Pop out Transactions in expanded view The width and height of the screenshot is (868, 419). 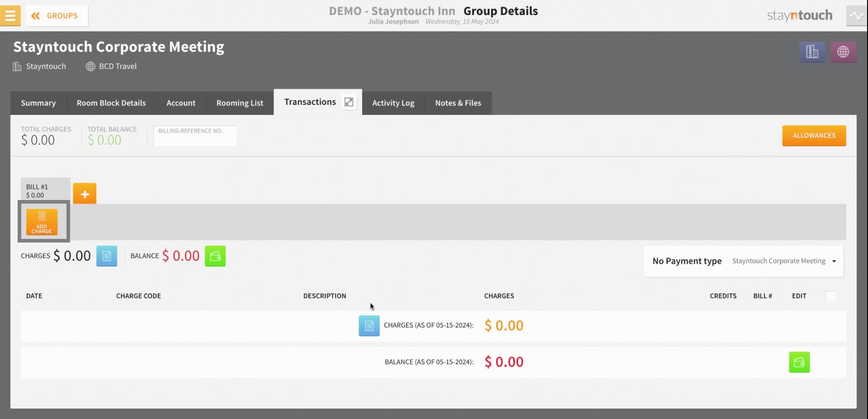click(x=349, y=102)
